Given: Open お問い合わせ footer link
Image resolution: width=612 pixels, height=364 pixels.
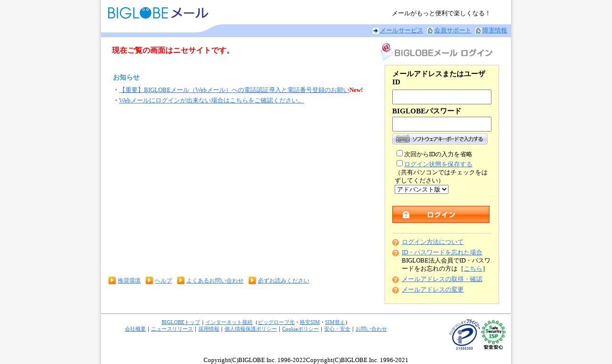Looking at the screenshot, I should (x=371, y=329).
